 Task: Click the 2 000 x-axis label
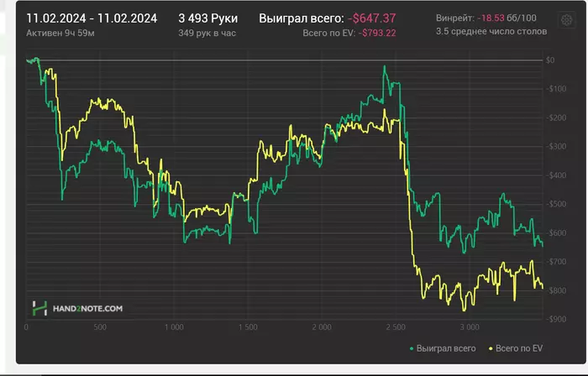tap(322, 327)
